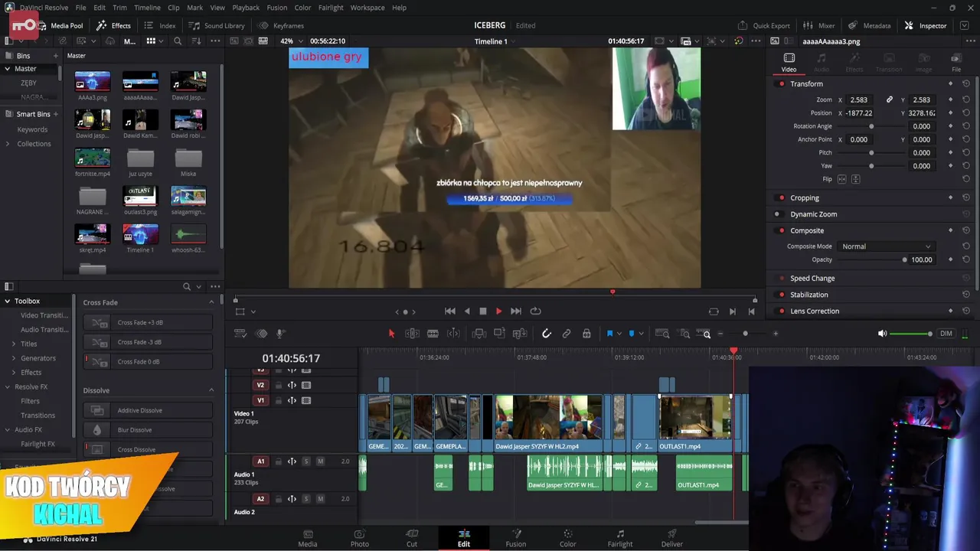
Task: Click the Replace Clip icon
Action: tap(520, 334)
